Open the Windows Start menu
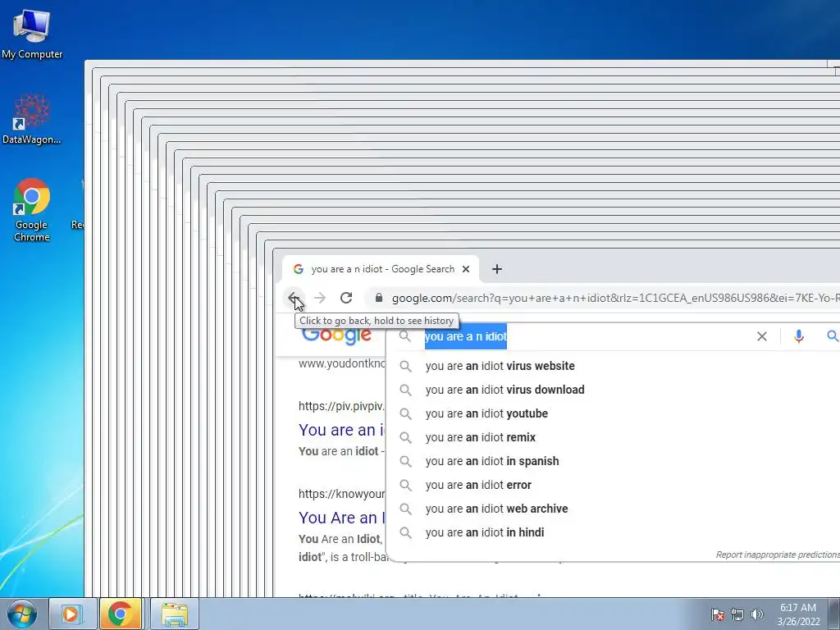840x630 pixels. tap(22, 614)
